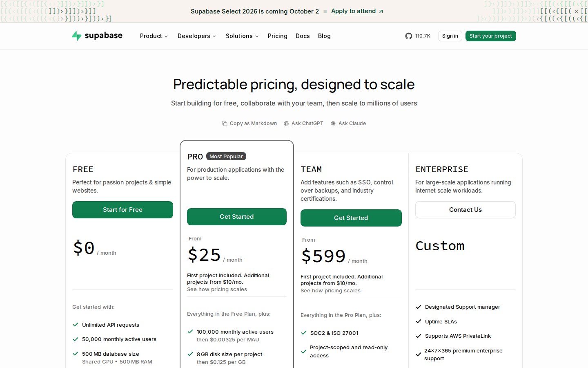Viewport: 588px width, 368px height.
Task: Open the Product navigation menu
Action: pos(154,36)
